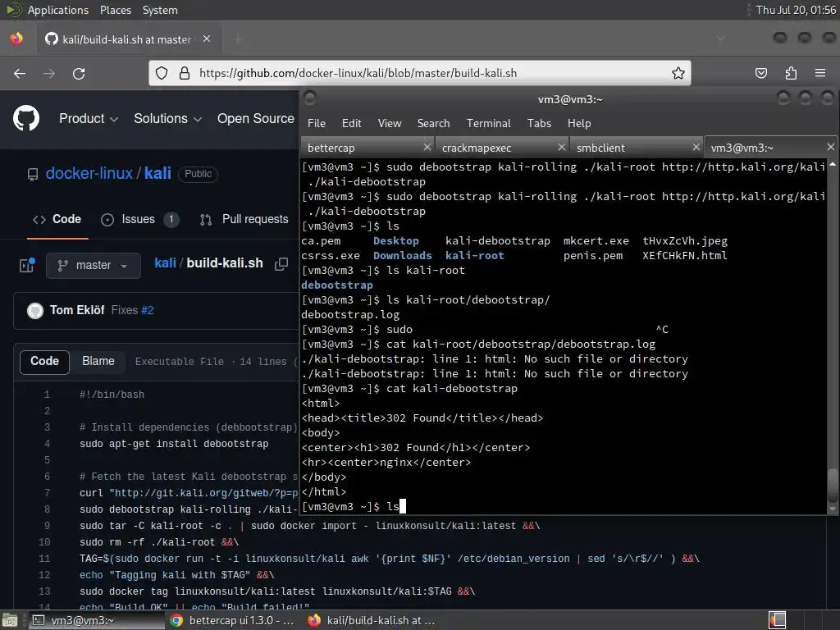Viewport: 840px width, 630px height.
Task: Close the kali/build-kali.sh browser tab
Action: click(207, 39)
